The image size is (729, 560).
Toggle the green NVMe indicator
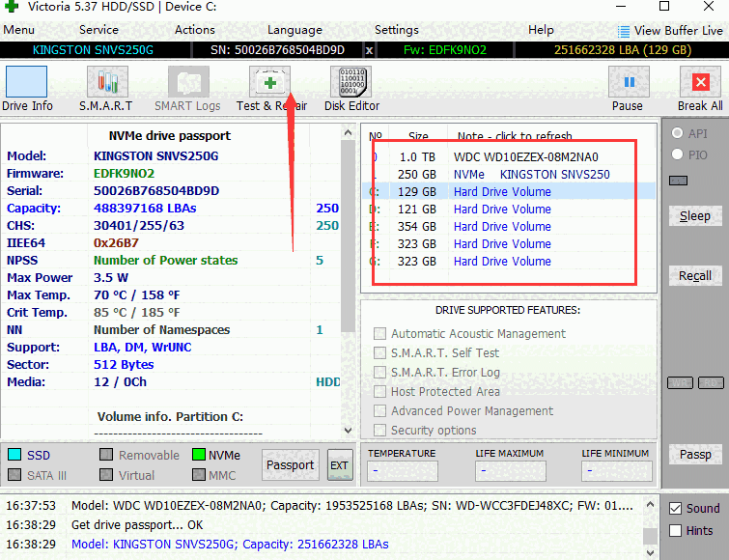(199, 454)
